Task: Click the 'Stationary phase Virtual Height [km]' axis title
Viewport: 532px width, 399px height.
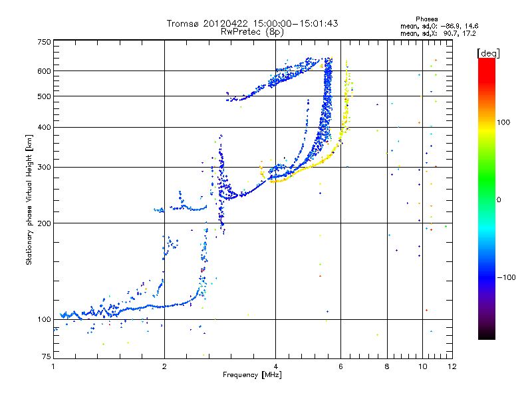Action: pos(29,199)
